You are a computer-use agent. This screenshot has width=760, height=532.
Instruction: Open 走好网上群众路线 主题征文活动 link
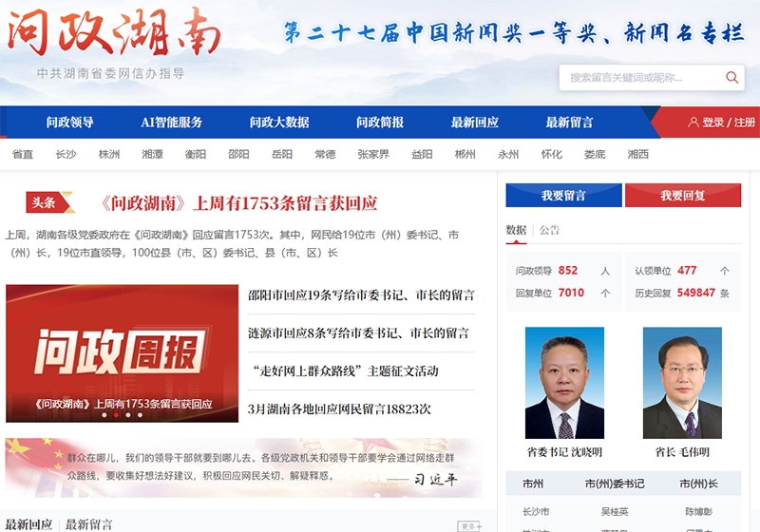click(345, 371)
